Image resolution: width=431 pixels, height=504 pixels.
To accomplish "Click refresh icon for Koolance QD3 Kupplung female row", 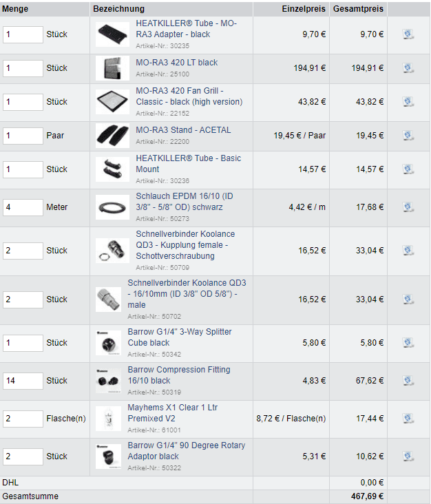I will pos(408,251).
